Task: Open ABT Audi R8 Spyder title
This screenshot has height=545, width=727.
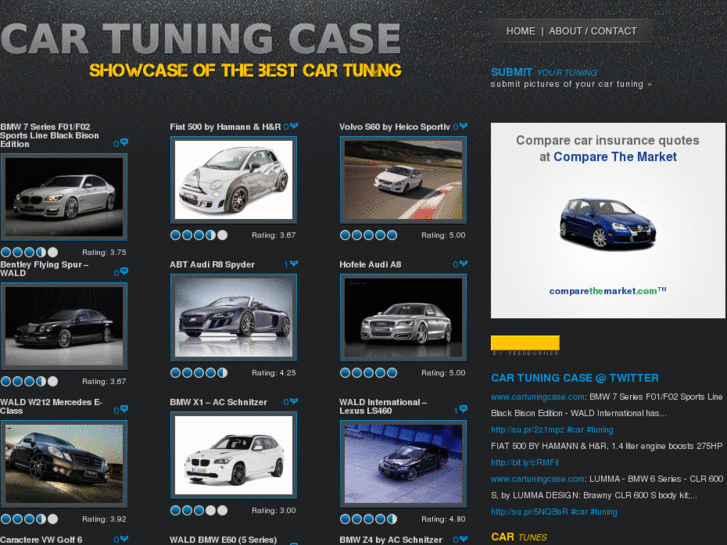Action: coord(212,264)
